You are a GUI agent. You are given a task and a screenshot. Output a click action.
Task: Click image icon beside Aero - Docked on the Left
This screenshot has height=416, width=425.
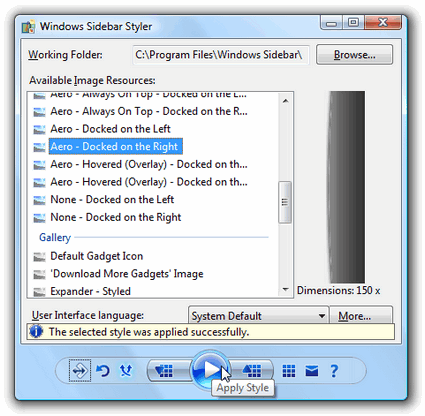coord(39,129)
